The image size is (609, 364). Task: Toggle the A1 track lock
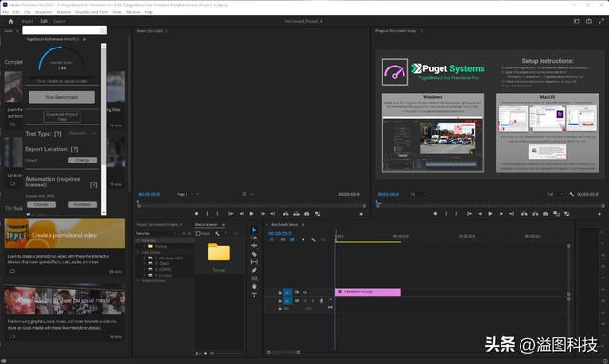pos(280,301)
